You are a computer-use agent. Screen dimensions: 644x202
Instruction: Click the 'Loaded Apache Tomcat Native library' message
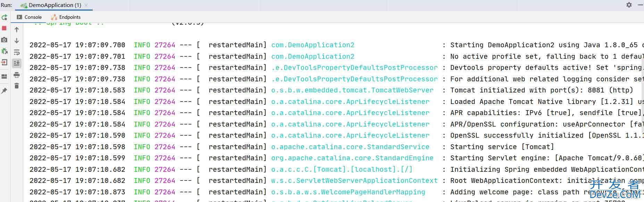click(x=547, y=102)
